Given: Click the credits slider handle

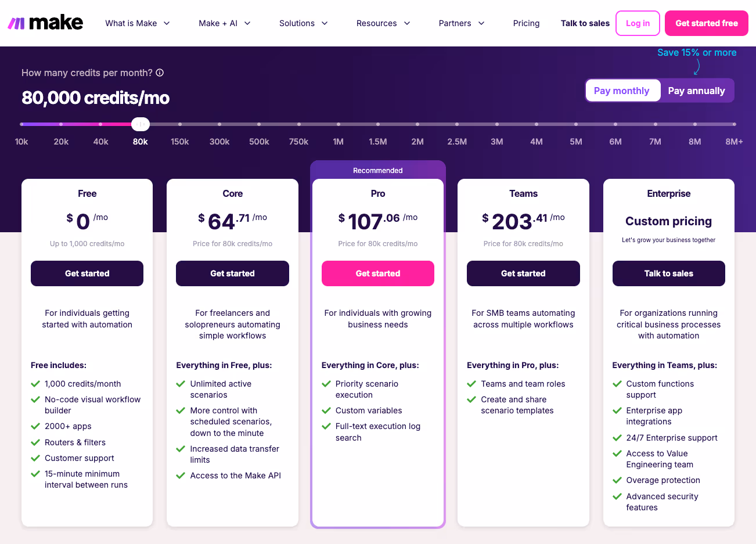Looking at the screenshot, I should [141, 124].
